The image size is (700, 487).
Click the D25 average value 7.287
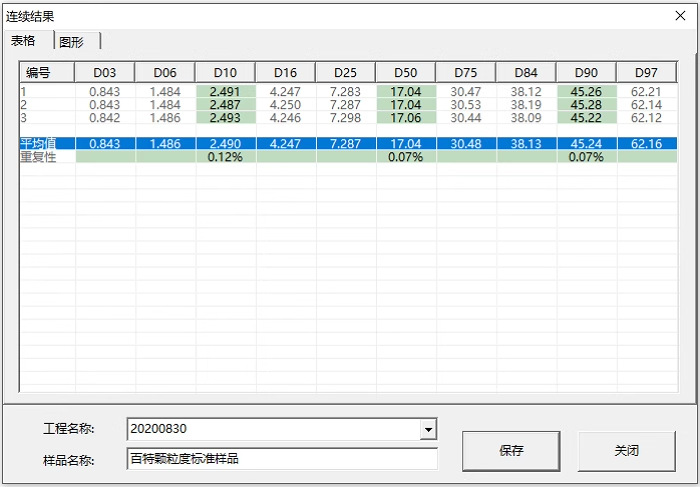345,144
